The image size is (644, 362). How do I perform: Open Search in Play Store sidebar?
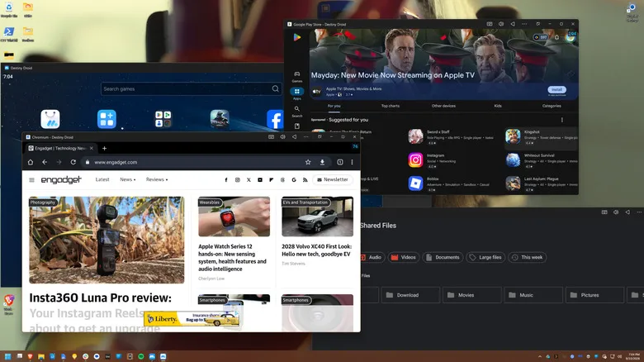click(297, 111)
